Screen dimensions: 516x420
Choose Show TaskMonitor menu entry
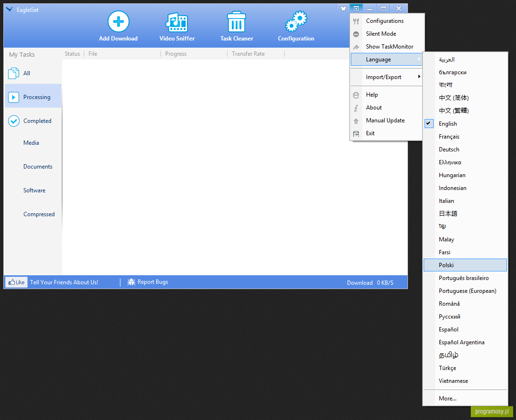coord(387,46)
